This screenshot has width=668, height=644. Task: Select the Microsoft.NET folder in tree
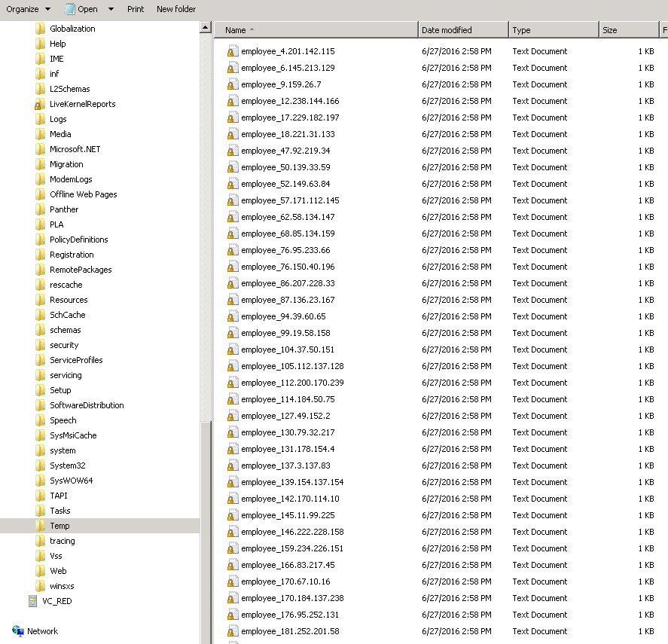(x=75, y=149)
